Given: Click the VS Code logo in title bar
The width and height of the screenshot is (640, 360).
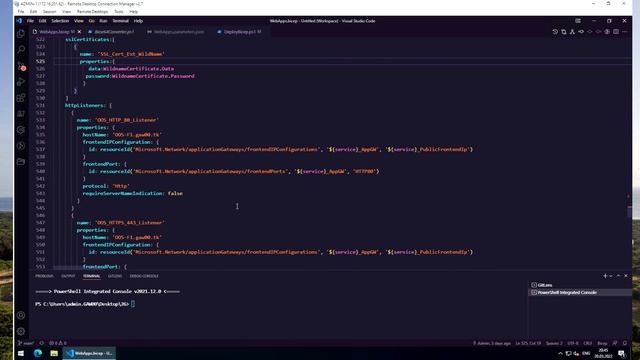Looking at the screenshot, I should (19, 21).
